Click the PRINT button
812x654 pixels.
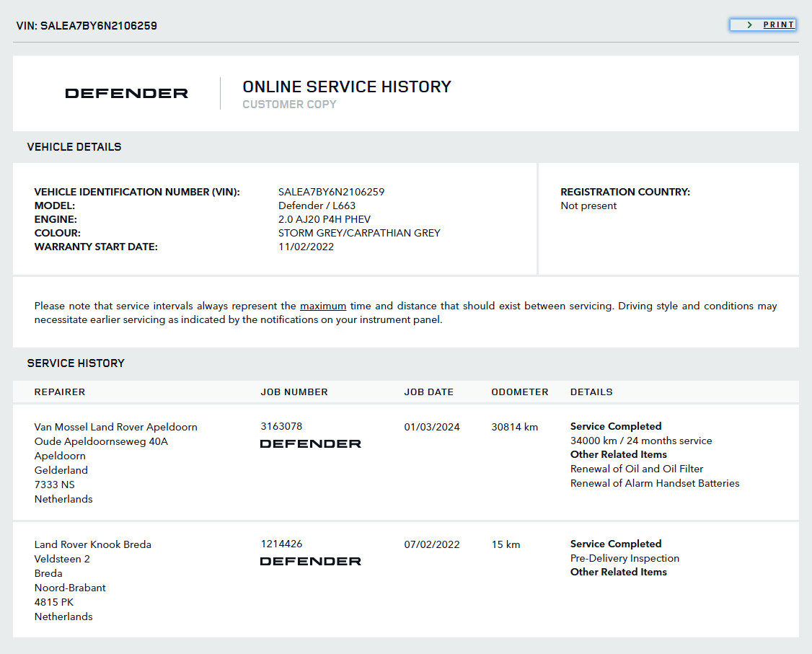[778, 25]
